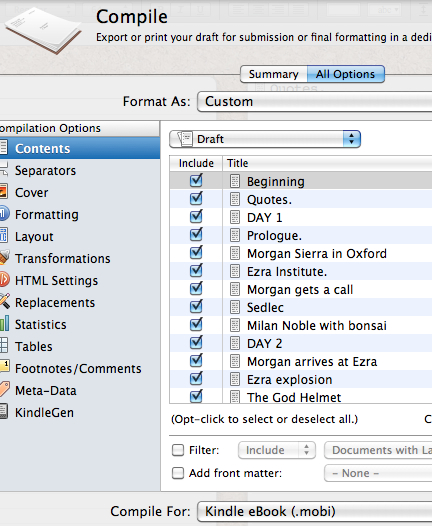The height and width of the screenshot is (526, 432).
Task: Open the Documents with Label dropdown
Action: (378, 450)
